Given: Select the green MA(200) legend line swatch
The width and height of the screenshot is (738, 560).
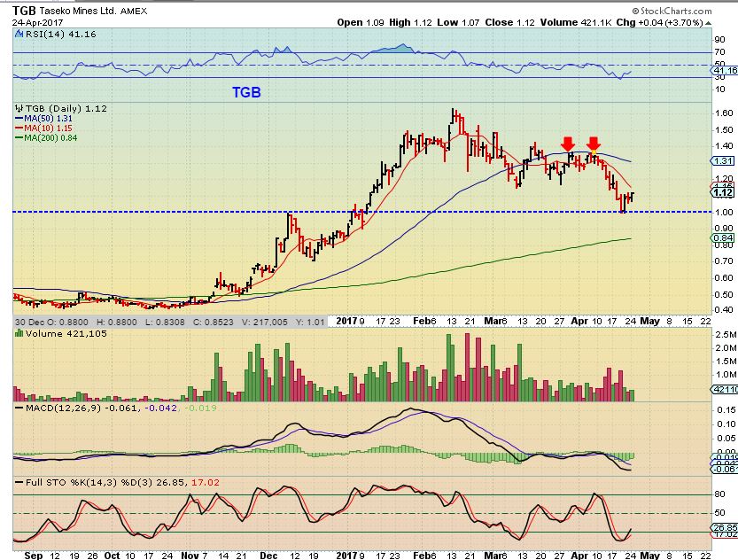Looking at the screenshot, I should 19,138.
